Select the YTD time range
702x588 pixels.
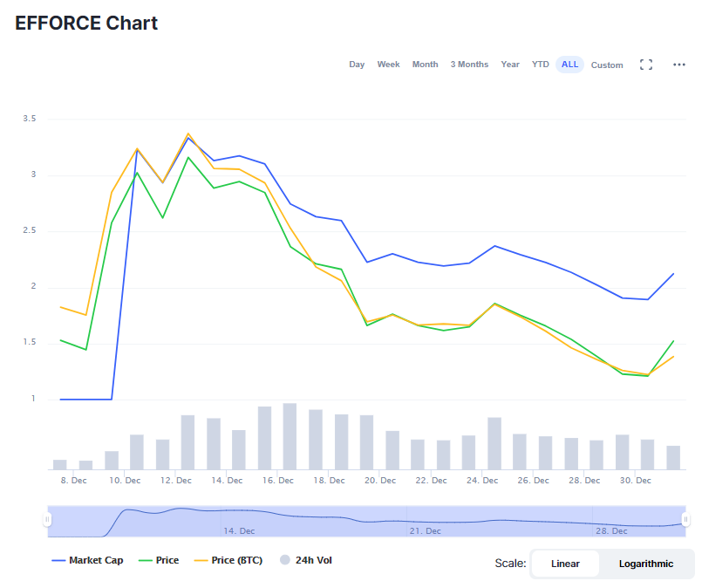[x=541, y=65]
